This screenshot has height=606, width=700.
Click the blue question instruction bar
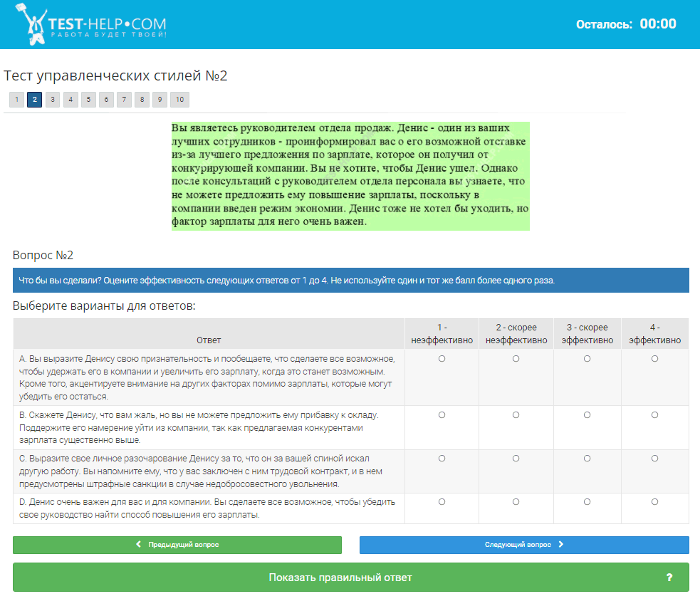coord(351,281)
